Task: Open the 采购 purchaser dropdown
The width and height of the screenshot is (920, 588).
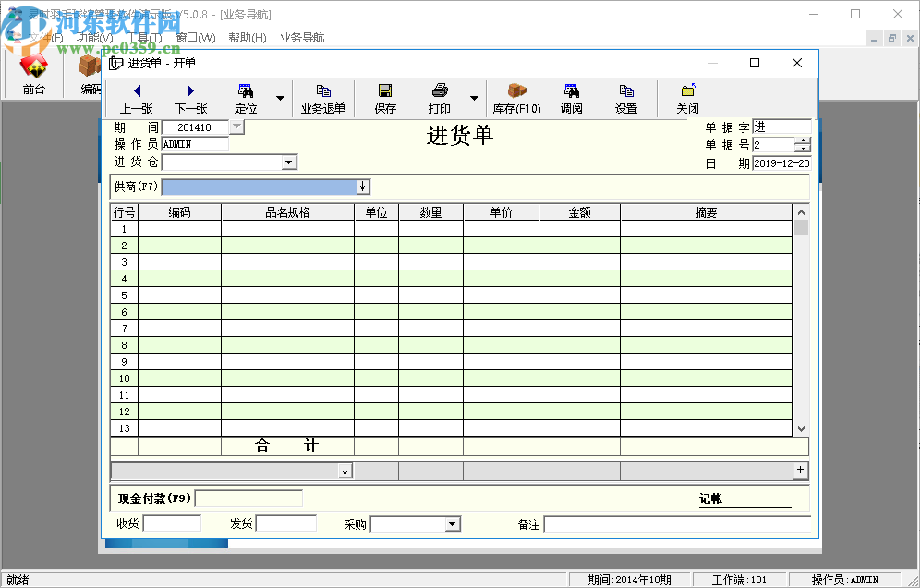Action: [452, 524]
